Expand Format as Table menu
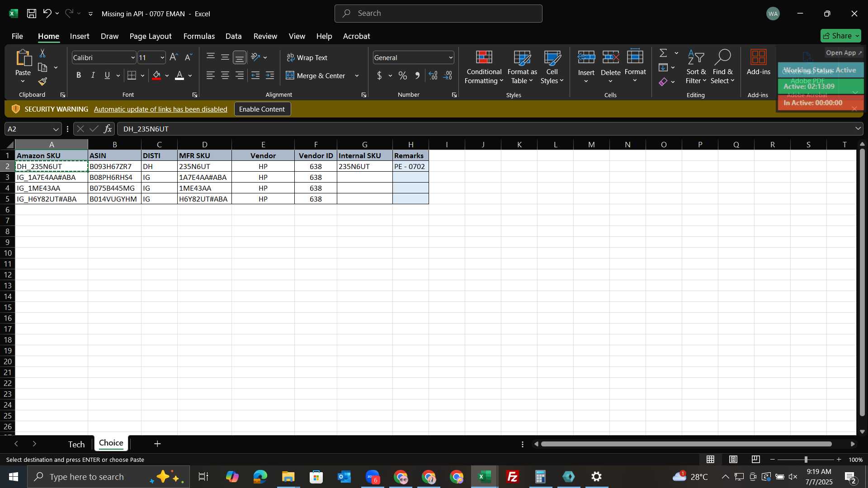868x488 pixels. (x=522, y=68)
